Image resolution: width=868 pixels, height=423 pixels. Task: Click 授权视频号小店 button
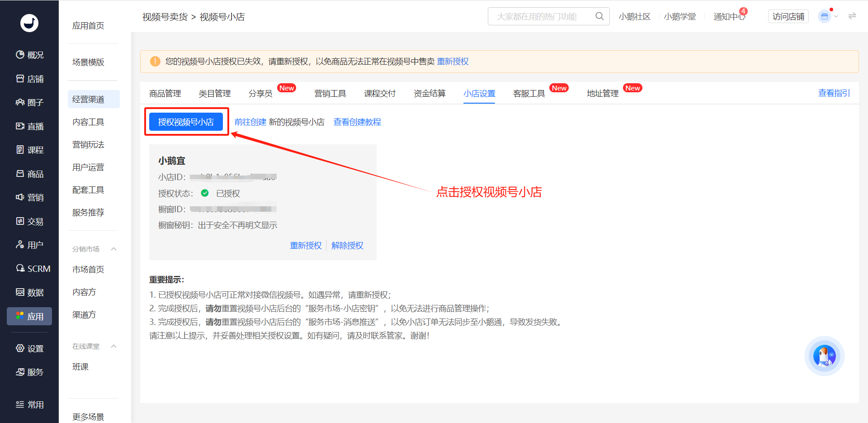tap(186, 122)
